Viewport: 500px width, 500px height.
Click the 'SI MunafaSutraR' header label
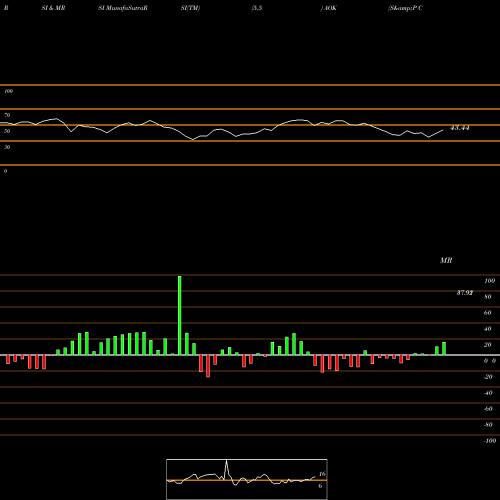click(x=123, y=8)
